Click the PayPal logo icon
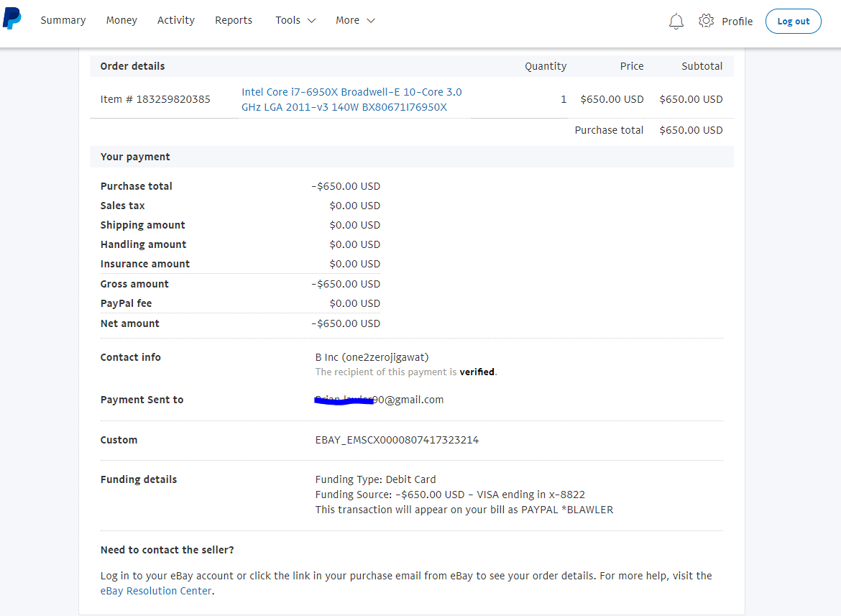 click(x=12, y=19)
